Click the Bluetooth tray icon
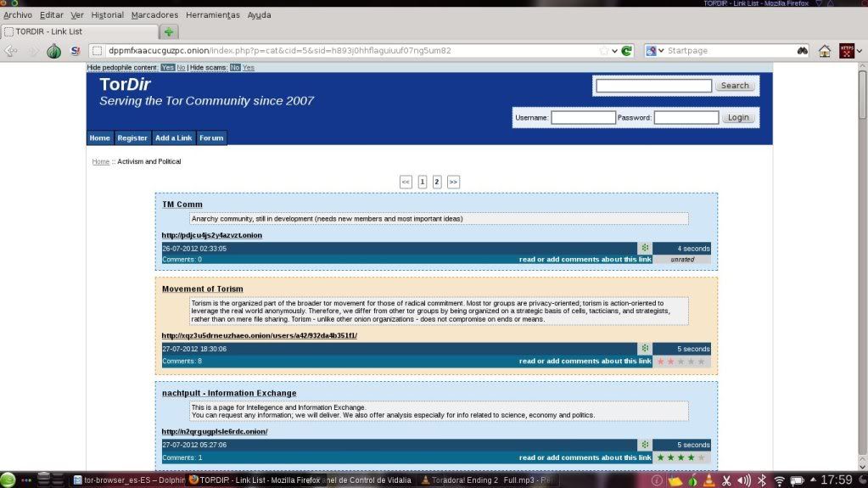The height and width of the screenshot is (488, 868). 762,480
